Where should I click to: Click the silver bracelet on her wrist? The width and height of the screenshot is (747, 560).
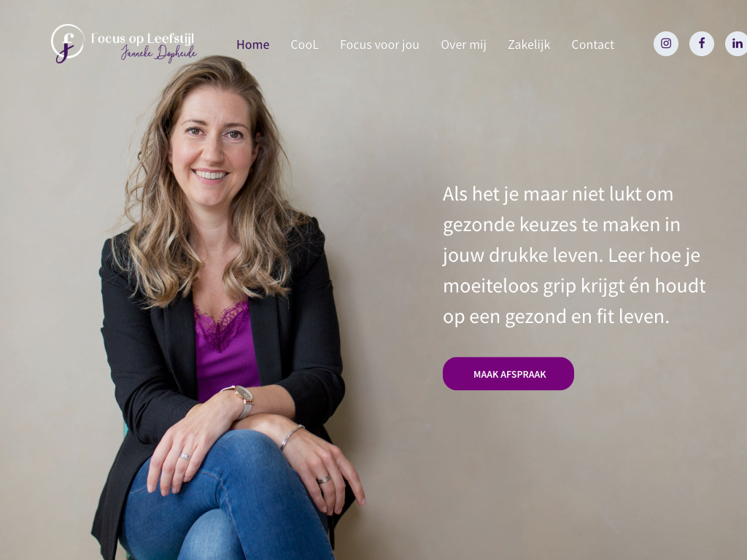[292, 437]
